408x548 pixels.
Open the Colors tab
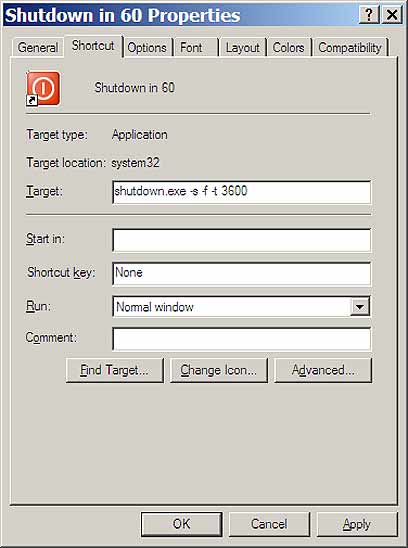(x=288, y=48)
